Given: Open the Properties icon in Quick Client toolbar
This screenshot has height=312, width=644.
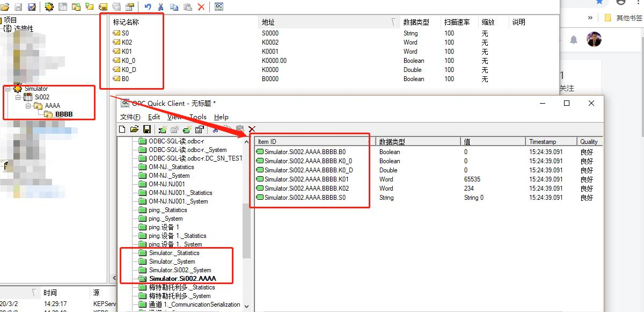Looking at the screenshot, I should point(199,129).
